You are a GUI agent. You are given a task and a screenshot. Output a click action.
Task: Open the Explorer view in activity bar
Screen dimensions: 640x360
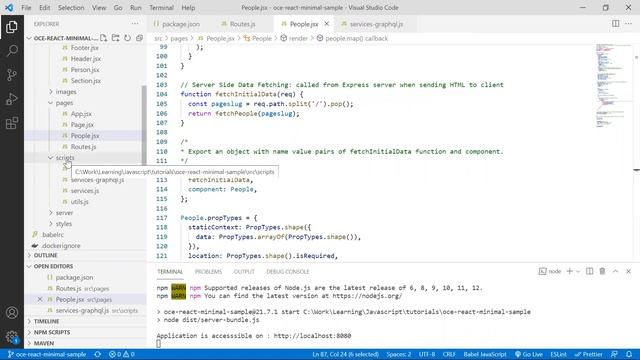click(x=12, y=27)
